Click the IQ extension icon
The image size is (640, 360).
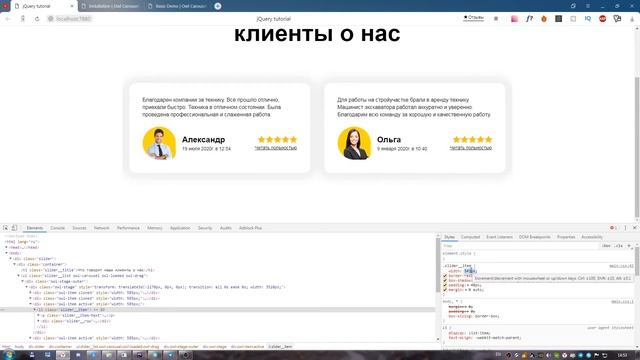[588, 19]
